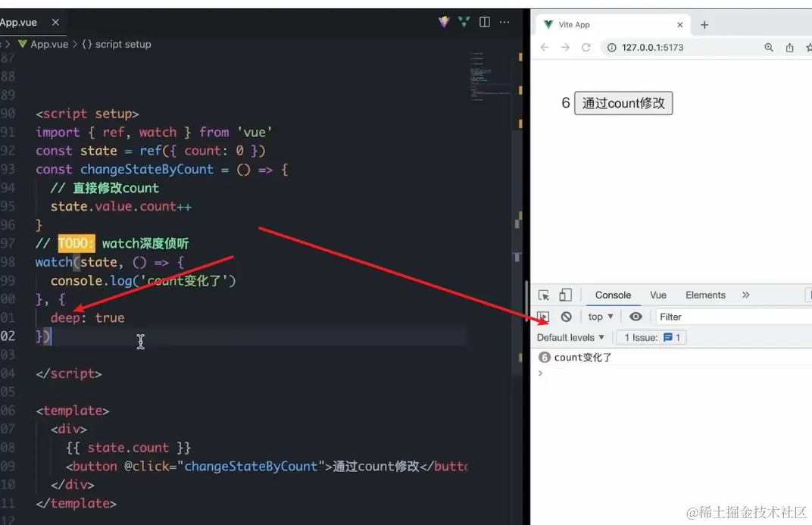Open a new browser tab
Image resolution: width=812 pixels, height=525 pixels.
704,24
